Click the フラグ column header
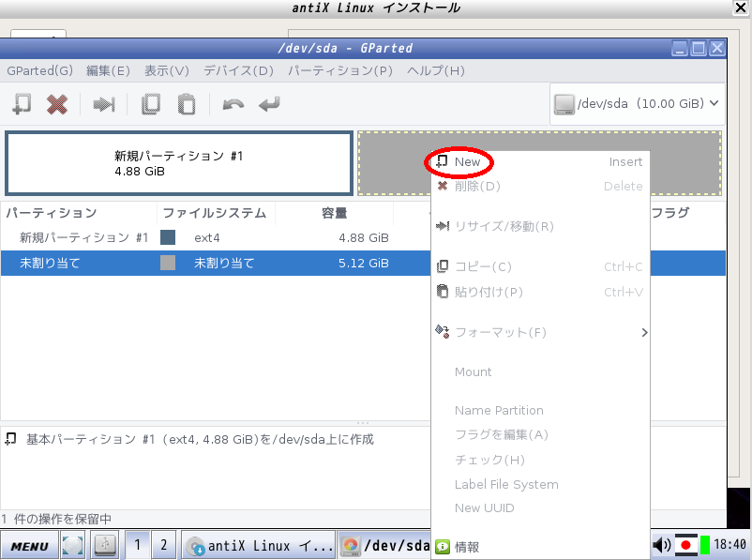Screen dimensions: 752x560 (x=670, y=213)
